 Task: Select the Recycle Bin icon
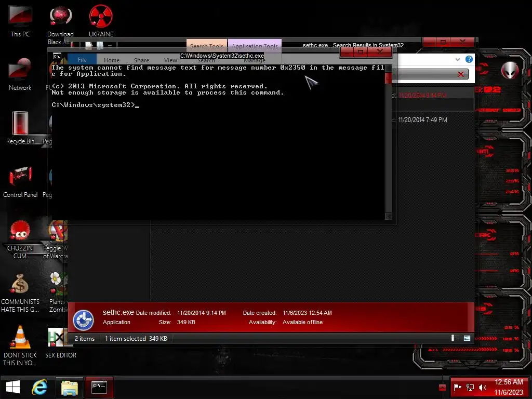click(20, 128)
